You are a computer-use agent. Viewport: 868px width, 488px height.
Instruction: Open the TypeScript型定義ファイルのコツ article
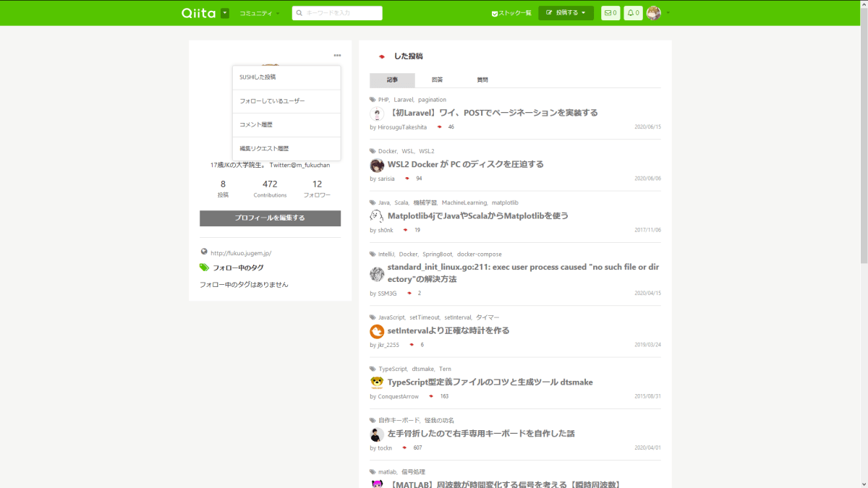point(490,382)
